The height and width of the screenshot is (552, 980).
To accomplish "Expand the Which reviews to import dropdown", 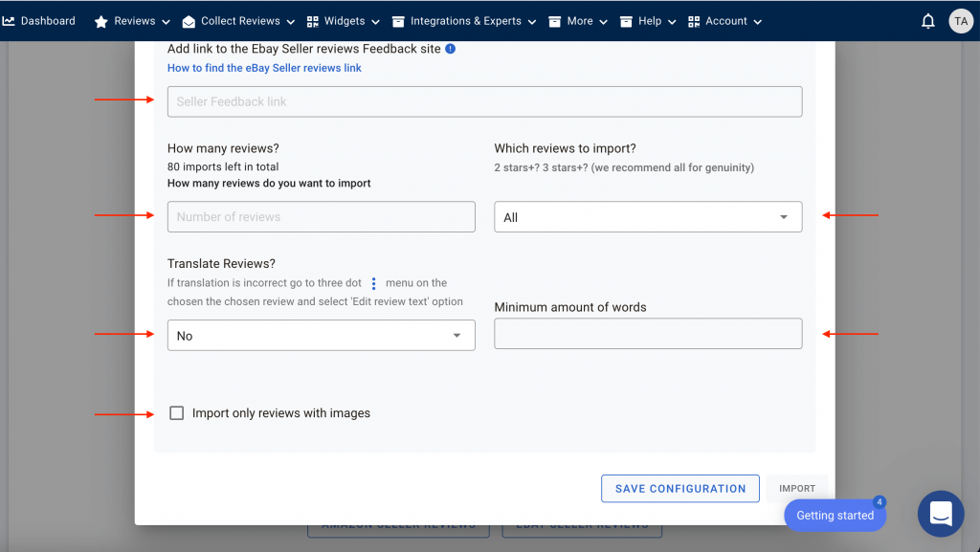I will (x=648, y=216).
